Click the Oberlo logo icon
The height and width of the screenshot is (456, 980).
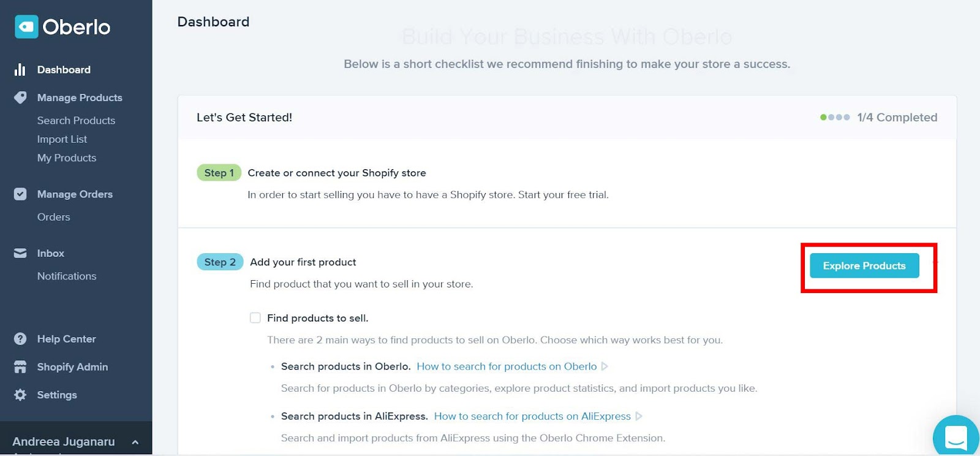coord(26,27)
